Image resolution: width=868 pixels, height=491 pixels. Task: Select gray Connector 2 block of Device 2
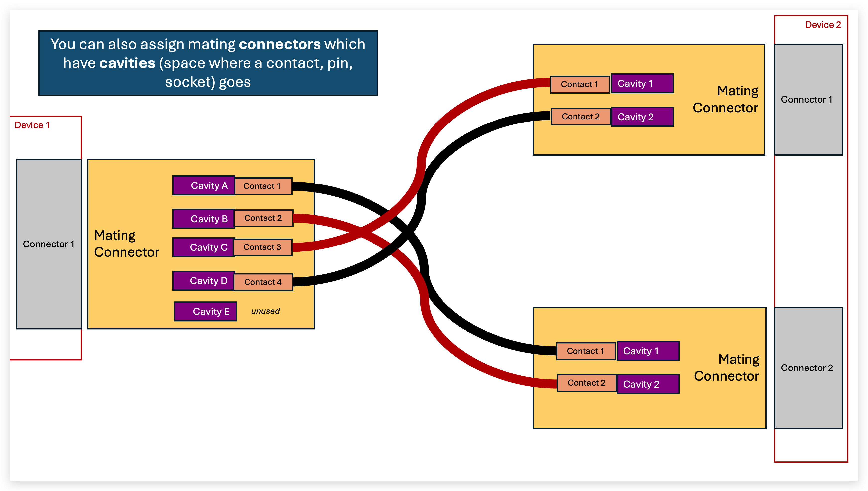pos(808,368)
